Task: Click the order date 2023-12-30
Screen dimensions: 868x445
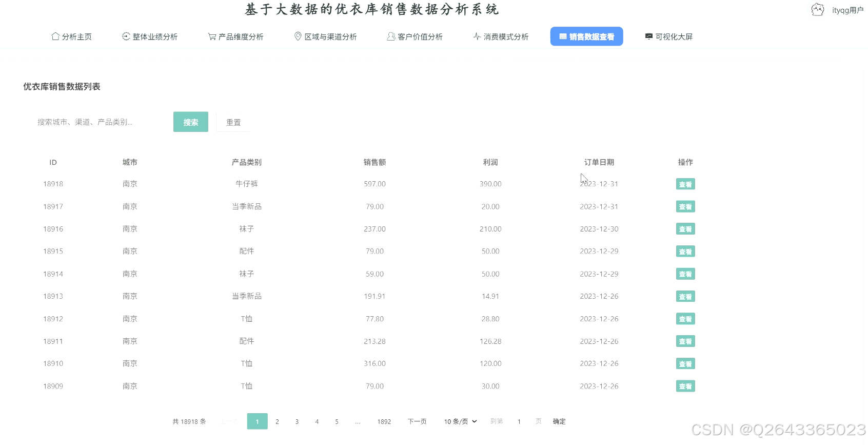Action: click(x=599, y=229)
